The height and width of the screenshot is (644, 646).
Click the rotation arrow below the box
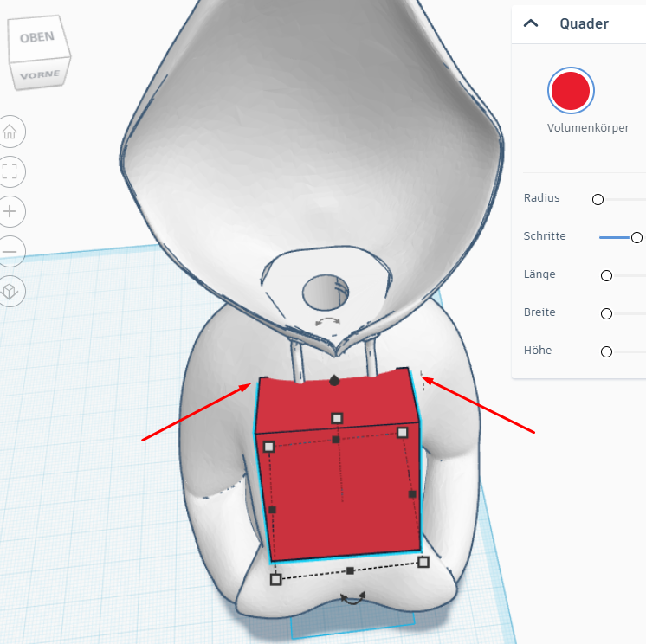point(353,598)
